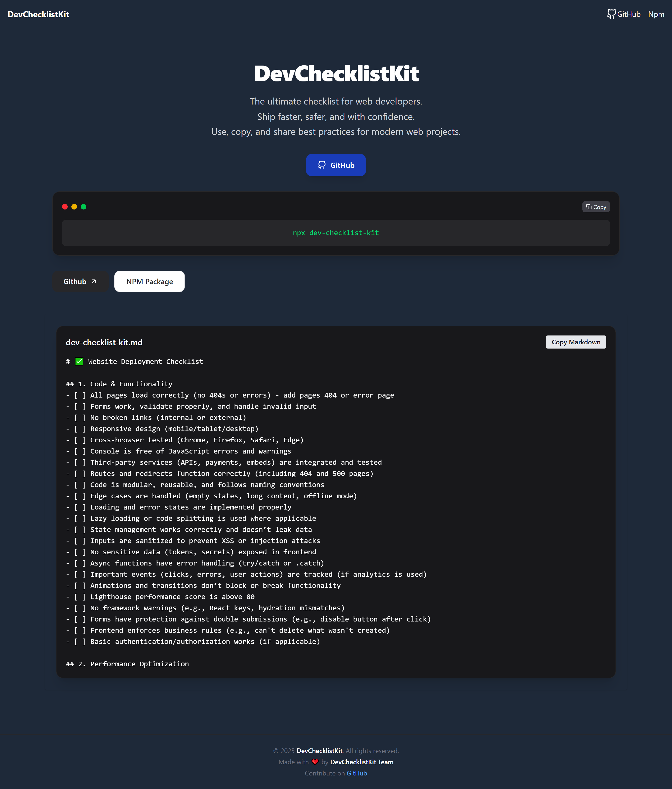Click the 'No broken links' line
The image size is (672, 789).
coord(156,417)
